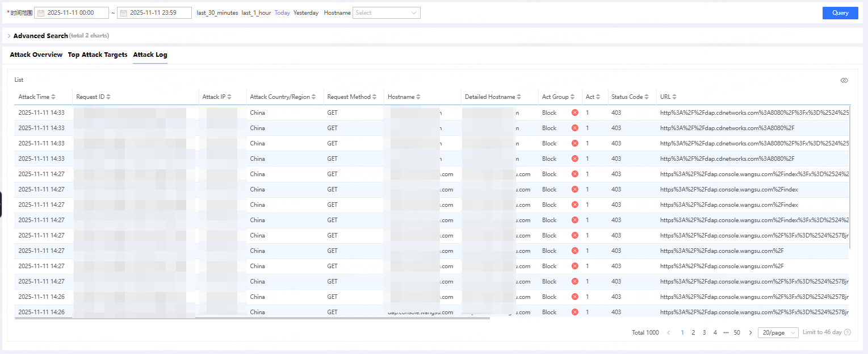Click the horizontal table scrollbar
This screenshot has height=354, width=868.
pyautogui.click(x=252, y=318)
